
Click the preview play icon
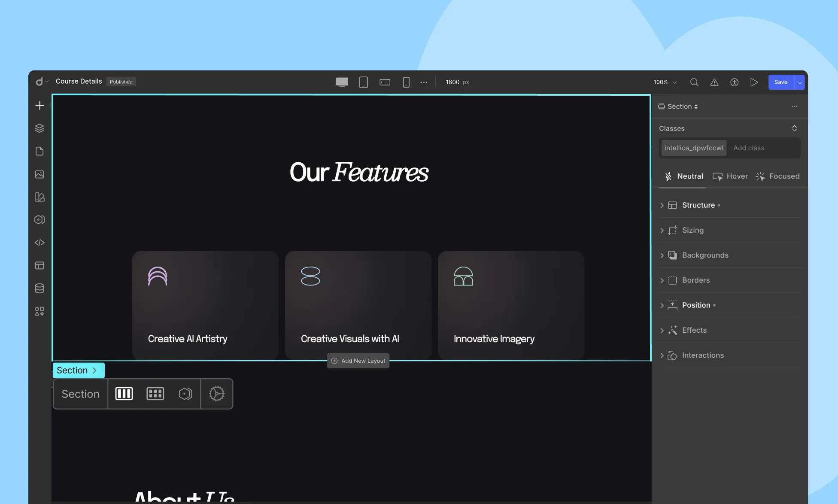[754, 82]
